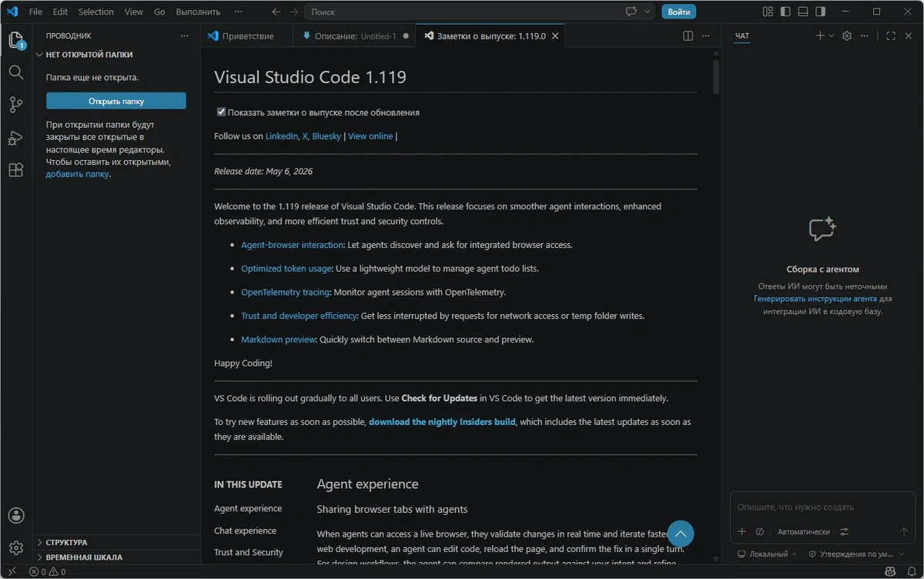Open the Extensions view
The image size is (924, 579).
coord(16,170)
